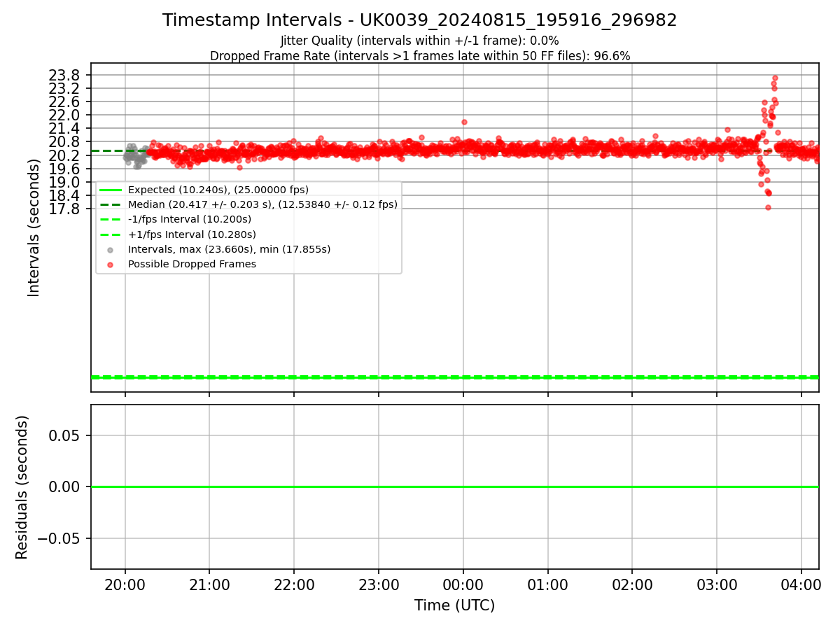Click the highest red point near 23.8 after 03:30
This screenshot has width=840, height=630.
775,78
